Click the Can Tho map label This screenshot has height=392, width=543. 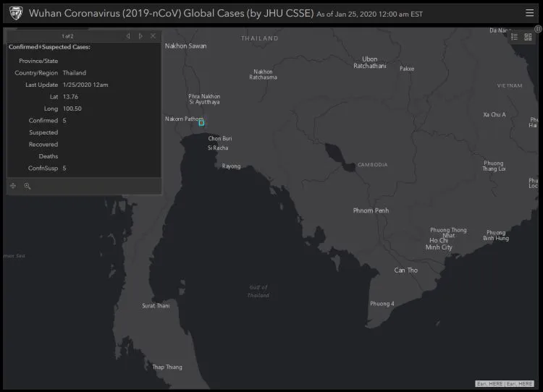click(405, 270)
